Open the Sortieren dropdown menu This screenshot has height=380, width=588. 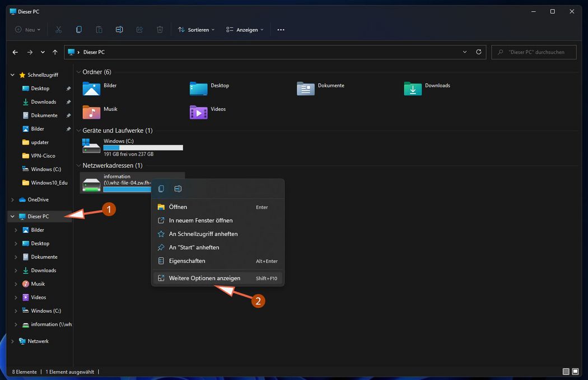(196, 30)
